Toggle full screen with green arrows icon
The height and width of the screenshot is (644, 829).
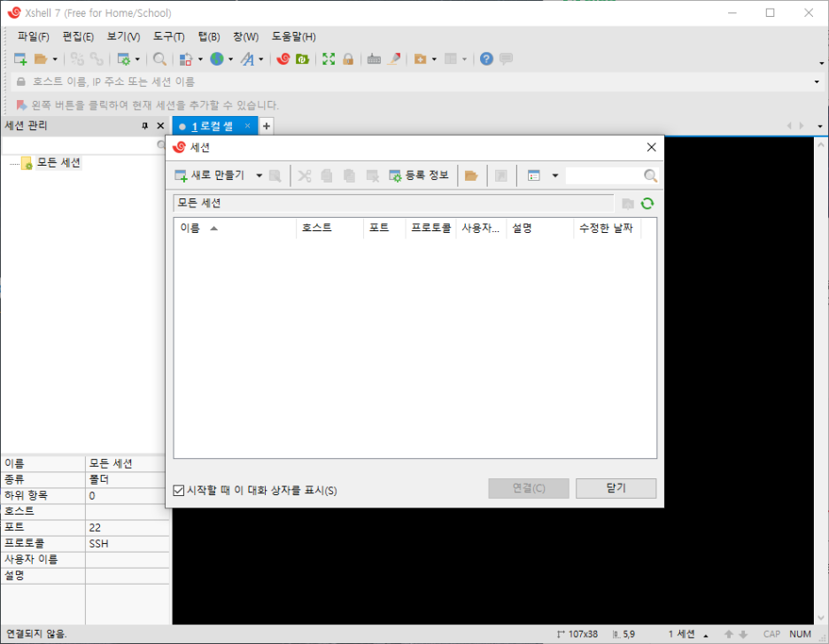pyautogui.click(x=329, y=58)
